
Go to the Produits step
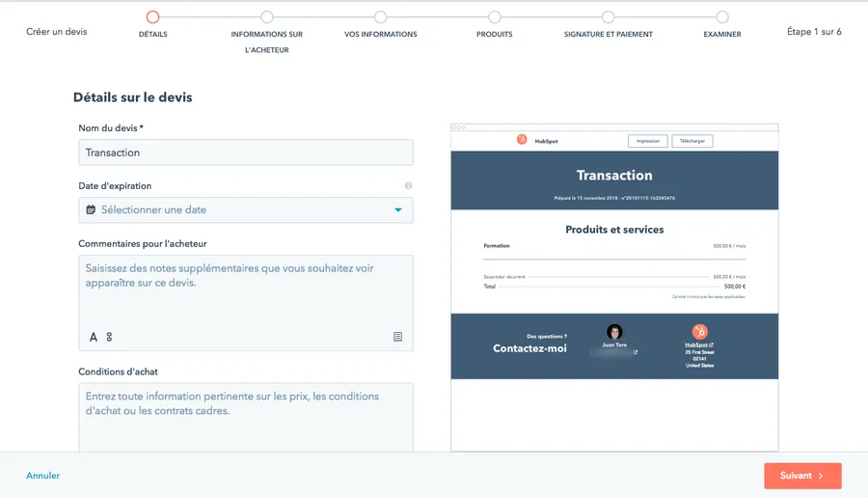pyautogui.click(x=495, y=17)
